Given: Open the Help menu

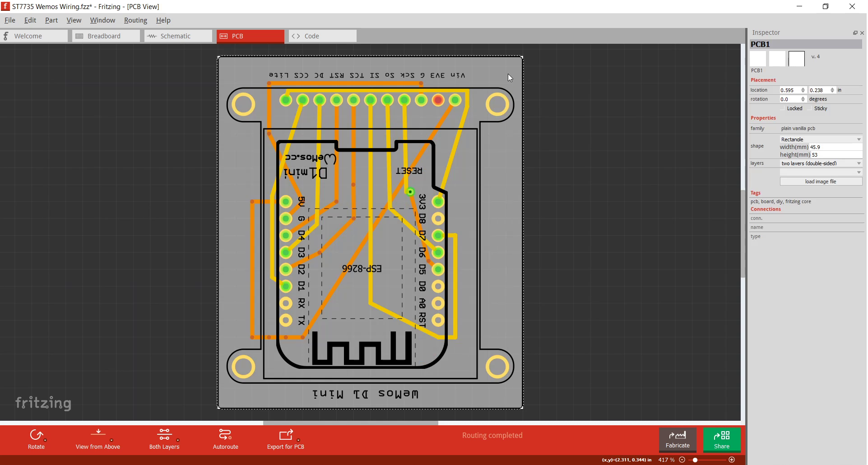Looking at the screenshot, I should pyautogui.click(x=163, y=20).
